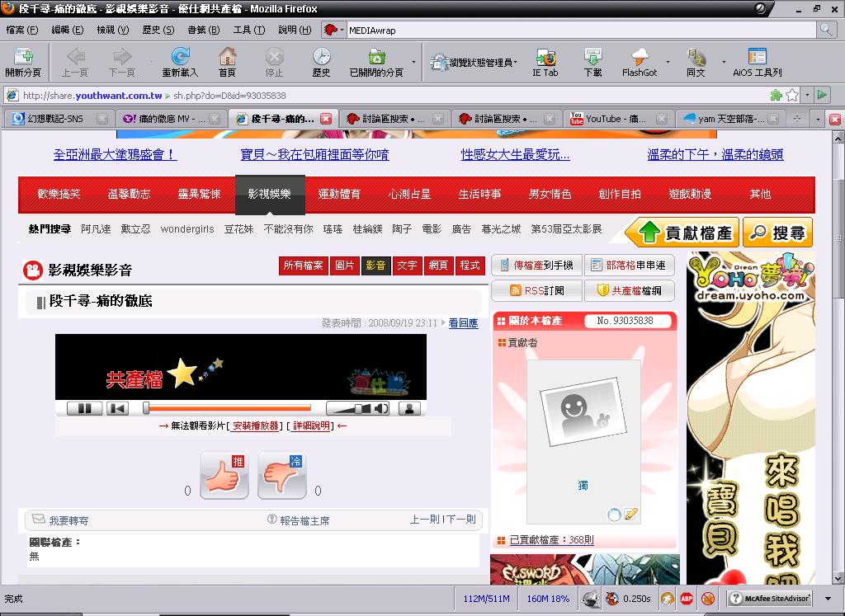Screen dimensions: 845x616
Task: Click the 傳檔產到手機 button
Action: point(536,265)
